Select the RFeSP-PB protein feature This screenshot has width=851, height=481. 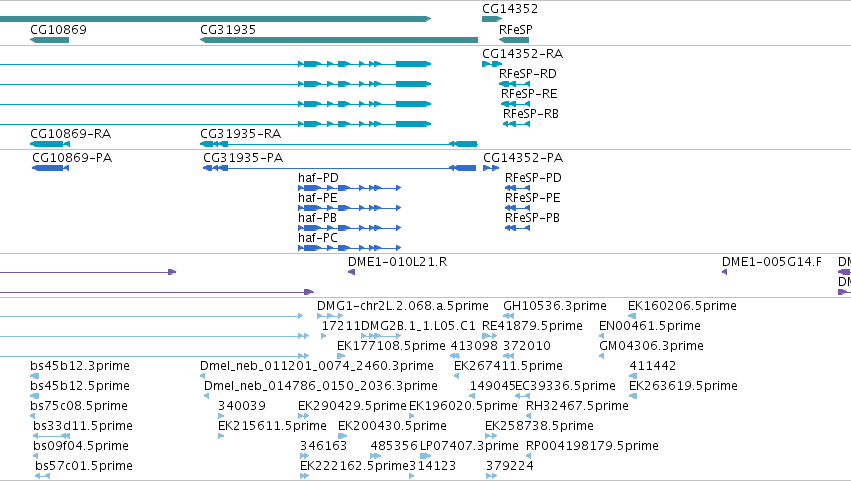pyautogui.click(x=517, y=229)
